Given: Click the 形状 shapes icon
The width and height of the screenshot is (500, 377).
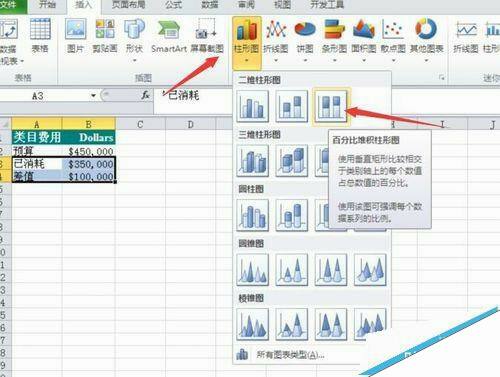Looking at the screenshot, I should [134, 29].
